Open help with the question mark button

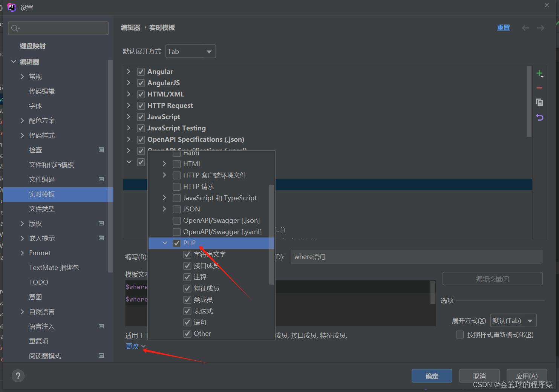click(x=18, y=376)
